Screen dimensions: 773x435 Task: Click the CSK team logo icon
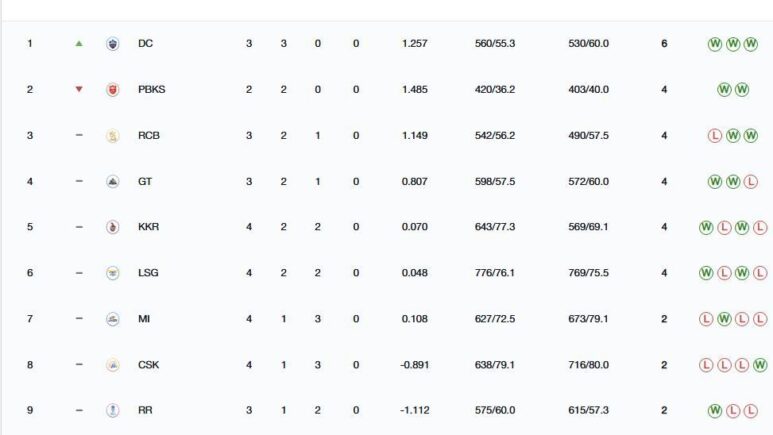point(112,366)
